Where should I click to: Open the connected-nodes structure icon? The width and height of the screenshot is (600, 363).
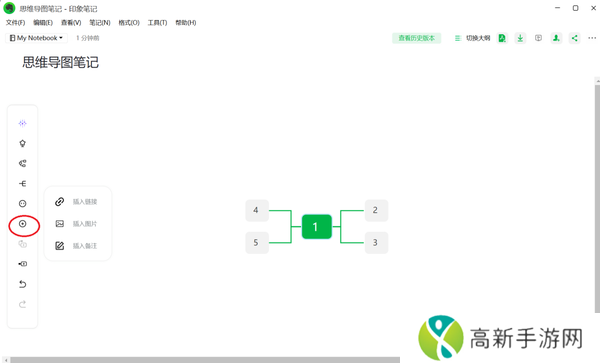tap(23, 163)
